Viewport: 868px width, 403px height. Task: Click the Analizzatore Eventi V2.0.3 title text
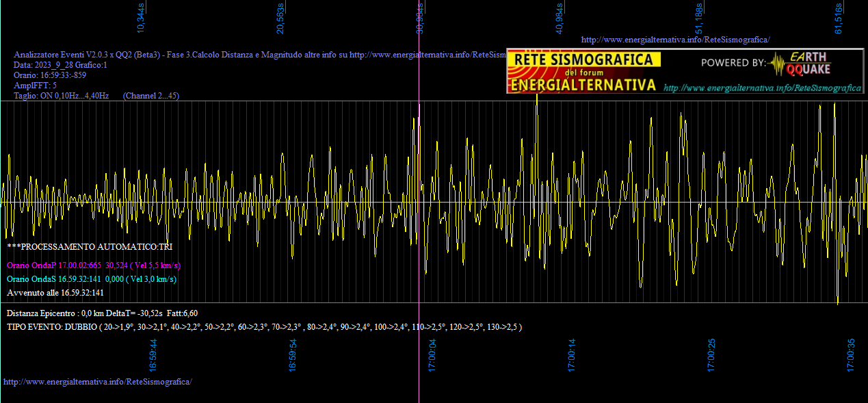[x=260, y=55]
